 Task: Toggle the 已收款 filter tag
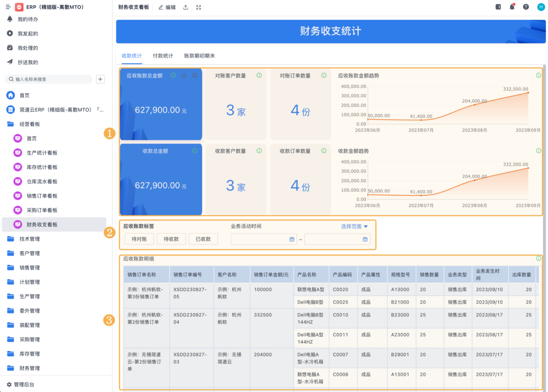click(x=203, y=239)
